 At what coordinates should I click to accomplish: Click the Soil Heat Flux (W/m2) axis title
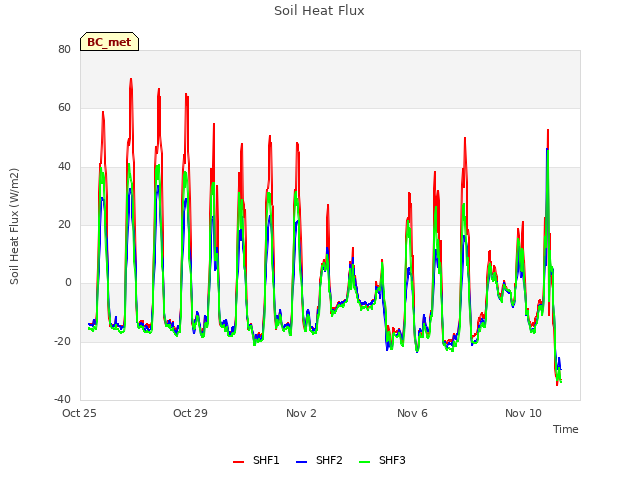pyautogui.click(x=14, y=226)
